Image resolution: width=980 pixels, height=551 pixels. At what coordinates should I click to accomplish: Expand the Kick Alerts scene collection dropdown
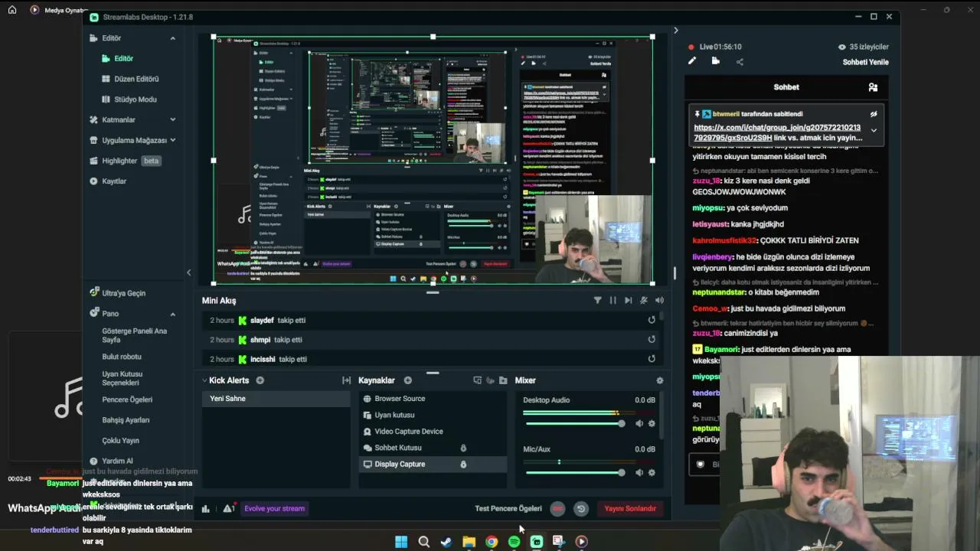pos(204,380)
